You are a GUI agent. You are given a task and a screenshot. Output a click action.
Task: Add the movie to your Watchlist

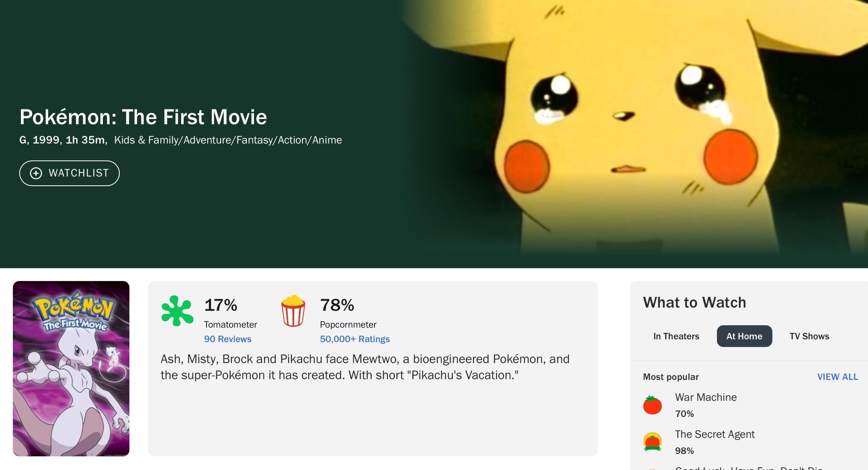pyautogui.click(x=70, y=173)
